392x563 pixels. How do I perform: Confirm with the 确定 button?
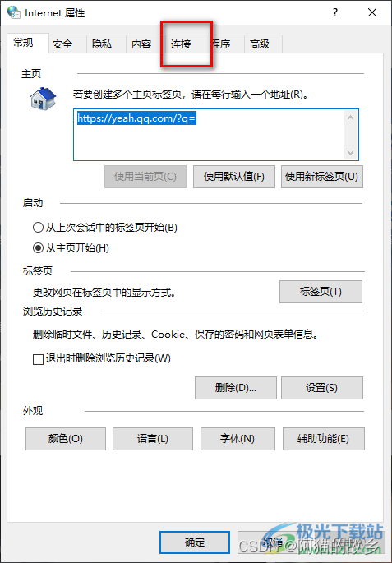195,542
